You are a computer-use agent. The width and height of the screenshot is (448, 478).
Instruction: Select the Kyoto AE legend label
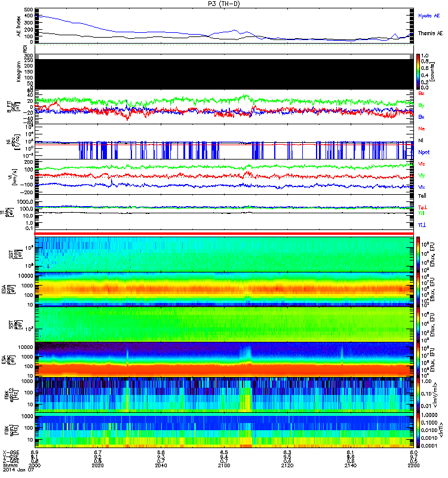(429, 16)
